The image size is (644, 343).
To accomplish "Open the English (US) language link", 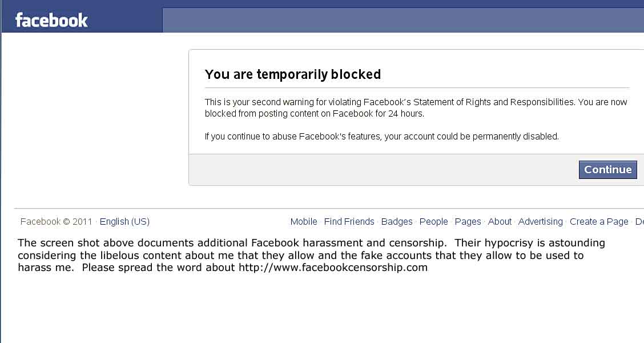I will click(x=124, y=222).
